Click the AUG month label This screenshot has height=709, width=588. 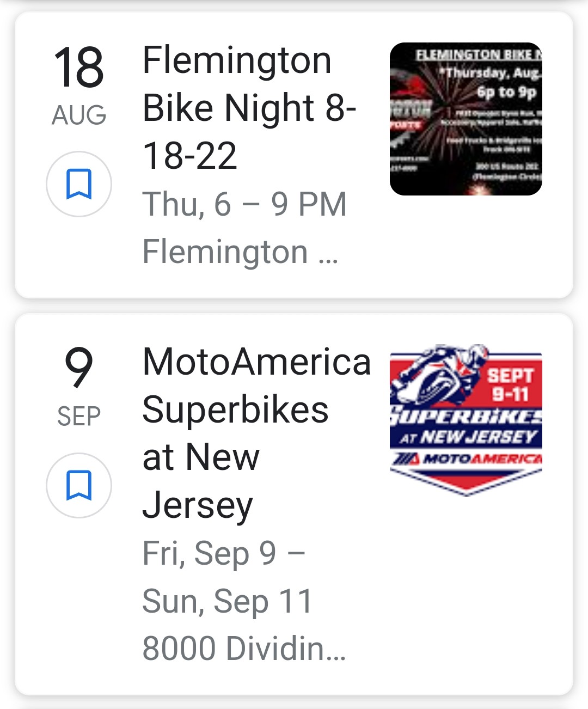tap(79, 115)
